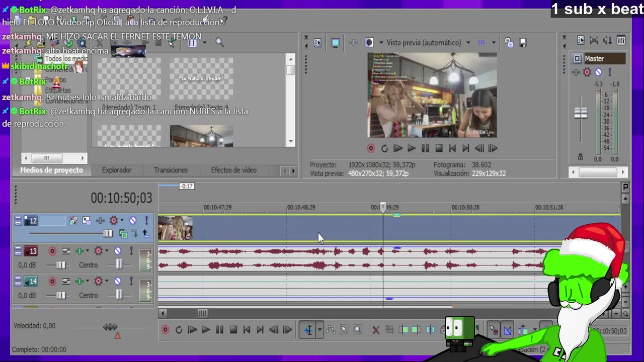Click the preview overlays grid icon

coord(481,43)
